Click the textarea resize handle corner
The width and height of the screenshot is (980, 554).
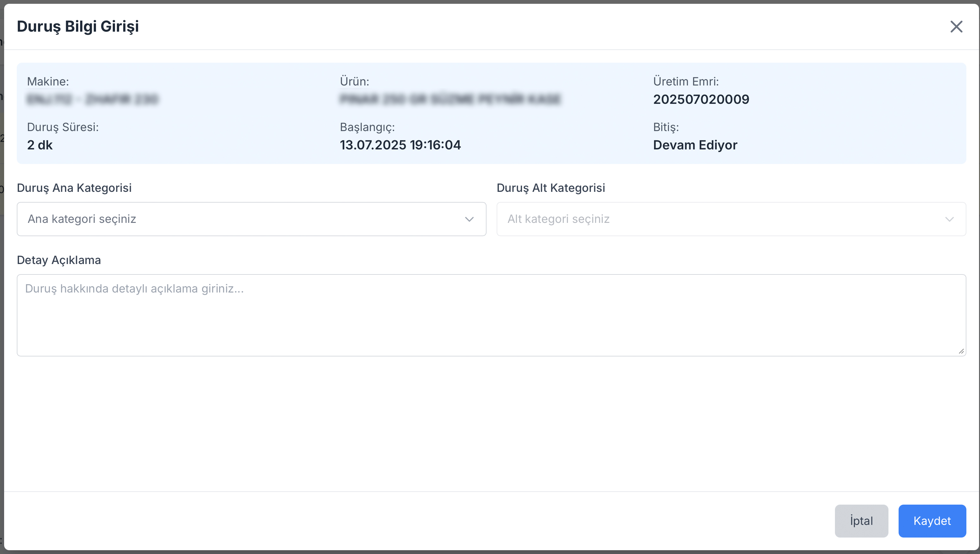point(961,351)
